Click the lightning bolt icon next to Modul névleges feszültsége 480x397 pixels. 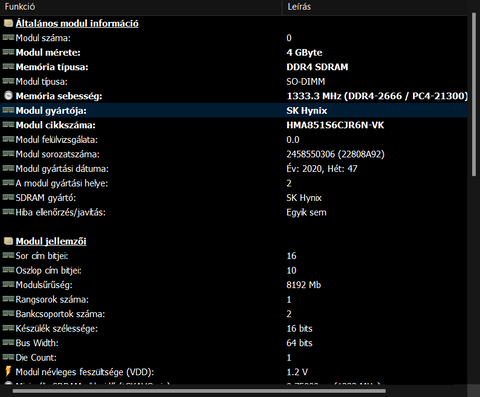8,371
